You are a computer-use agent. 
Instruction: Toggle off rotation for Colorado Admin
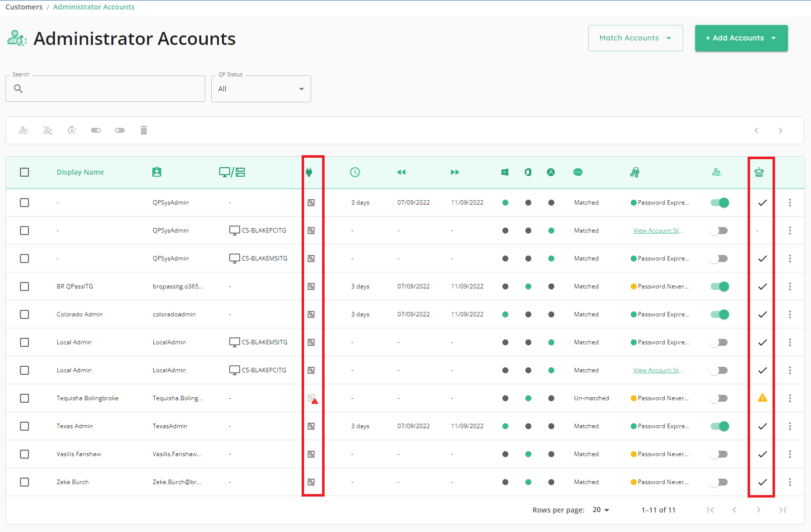tap(720, 314)
